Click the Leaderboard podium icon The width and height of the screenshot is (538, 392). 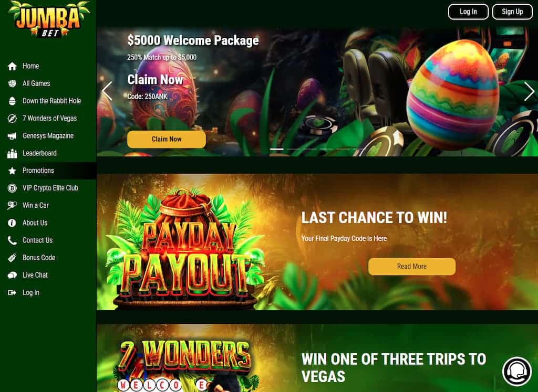click(12, 154)
